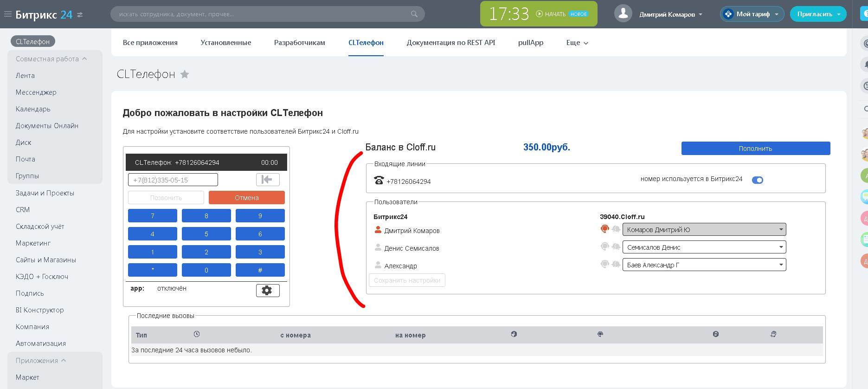Viewport: 868px width, 389px height.
Task: Click the dialer backspace arrow icon
Action: coord(268,180)
